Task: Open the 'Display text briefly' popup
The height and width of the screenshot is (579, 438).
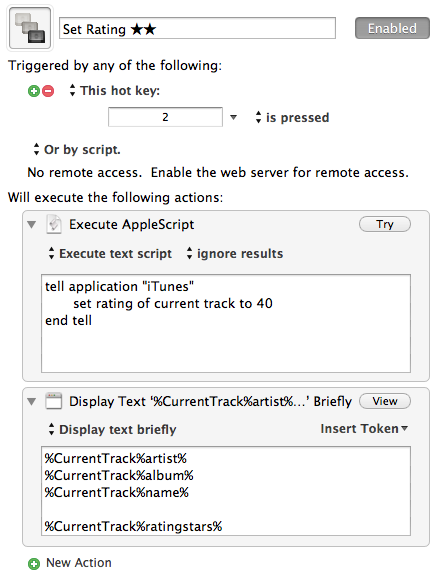Action: (112, 429)
